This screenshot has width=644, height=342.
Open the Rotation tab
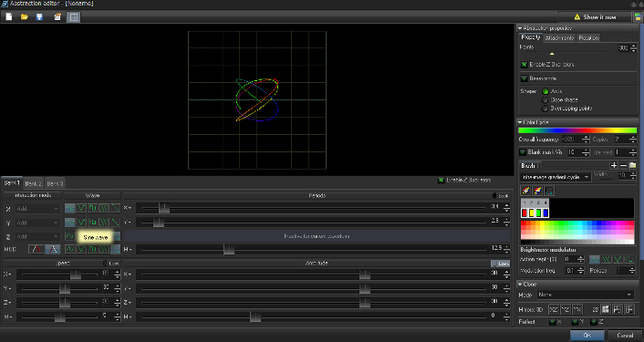[x=588, y=37]
